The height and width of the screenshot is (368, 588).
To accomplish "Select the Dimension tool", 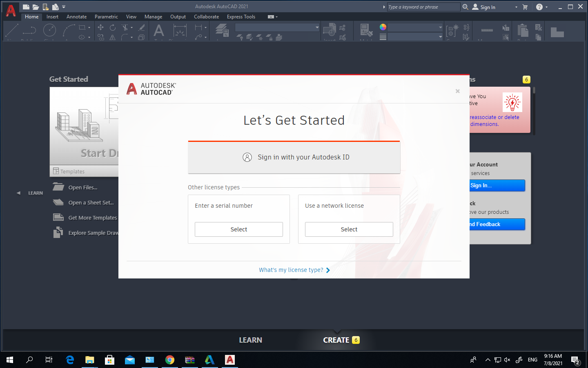I will tap(180, 31).
